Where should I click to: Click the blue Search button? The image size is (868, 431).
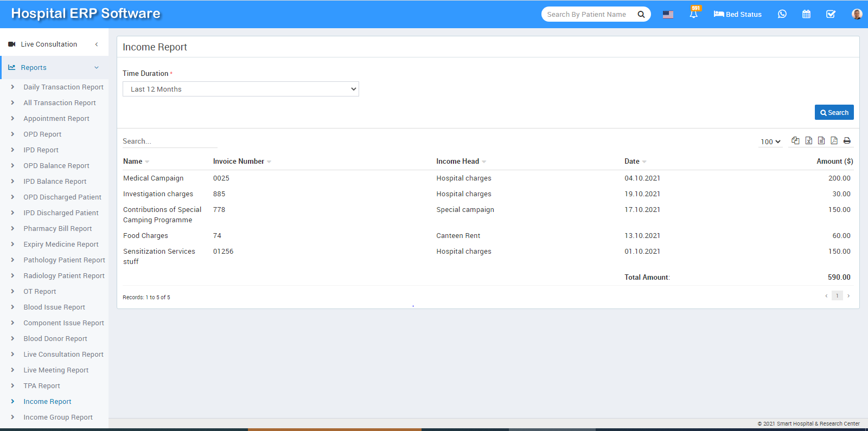tap(834, 112)
